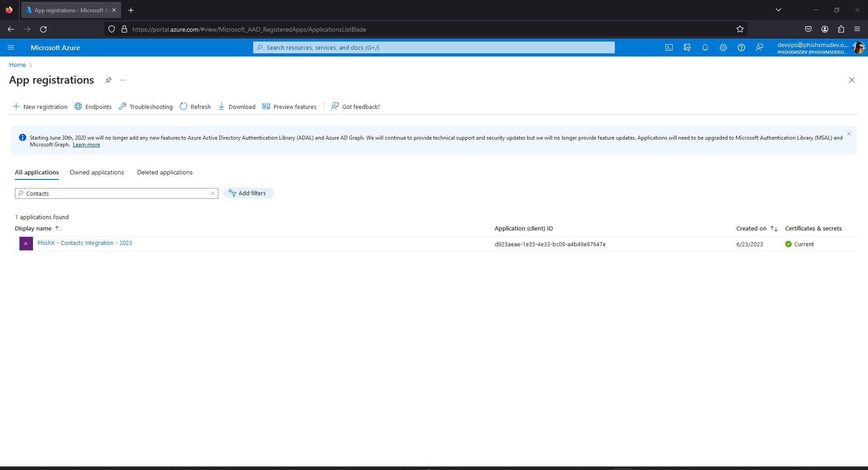The width and height of the screenshot is (868, 470).
Task: Open Endpoints panel
Action: pyautogui.click(x=93, y=107)
